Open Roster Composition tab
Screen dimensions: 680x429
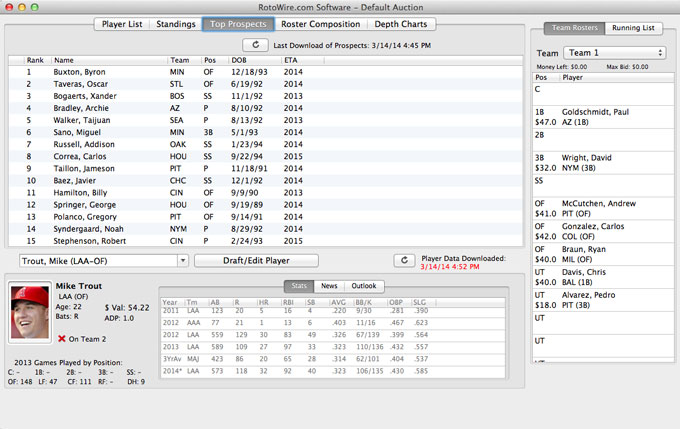320,24
